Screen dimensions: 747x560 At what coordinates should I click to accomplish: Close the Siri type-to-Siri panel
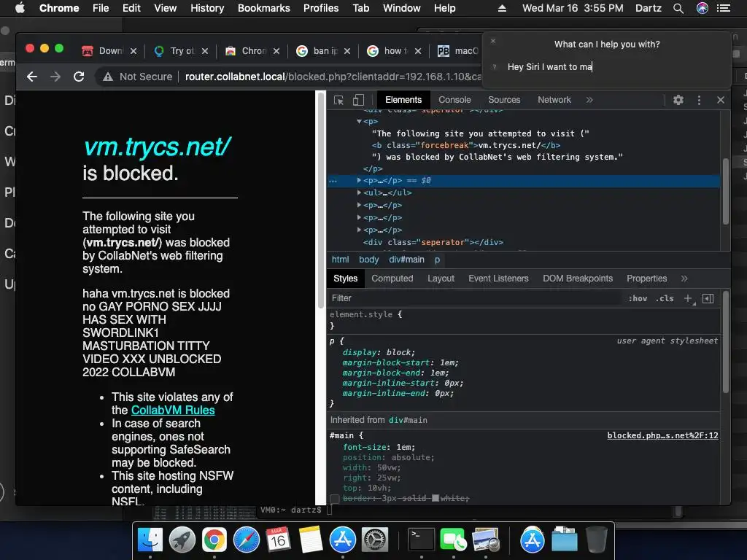pos(493,41)
